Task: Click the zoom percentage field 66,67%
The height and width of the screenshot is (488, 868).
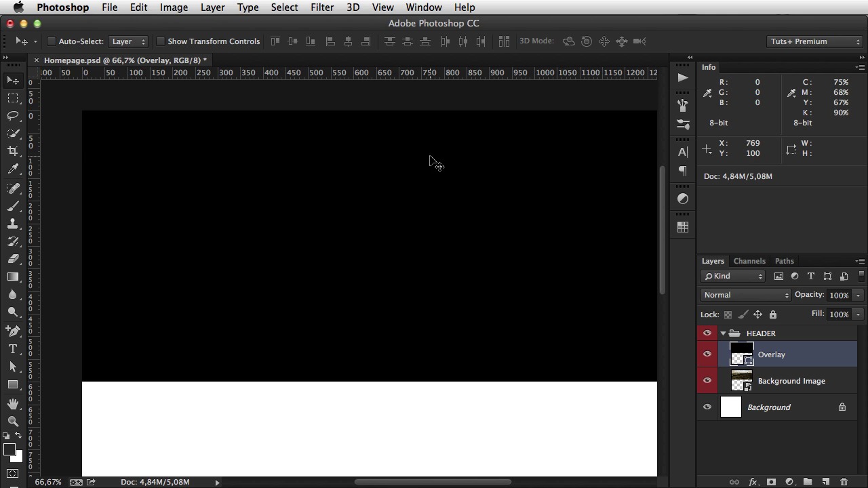Action: 48,482
